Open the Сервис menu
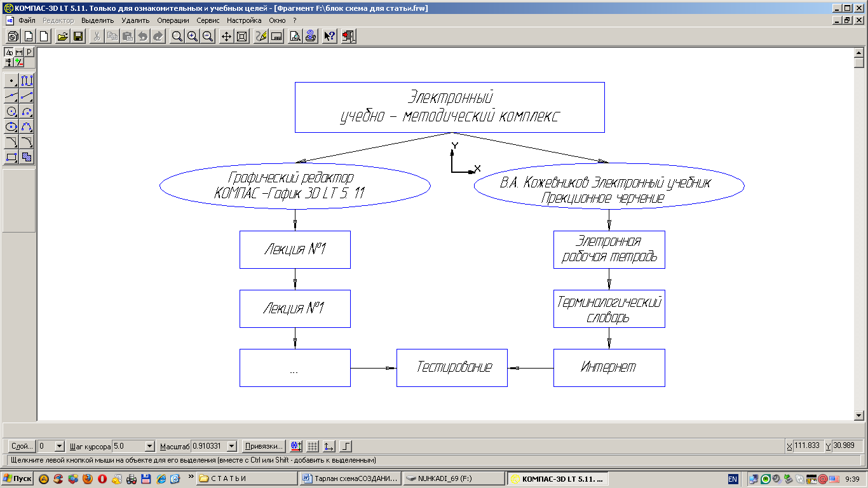The height and width of the screenshot is (488, 868). click(x=208, y=20)
